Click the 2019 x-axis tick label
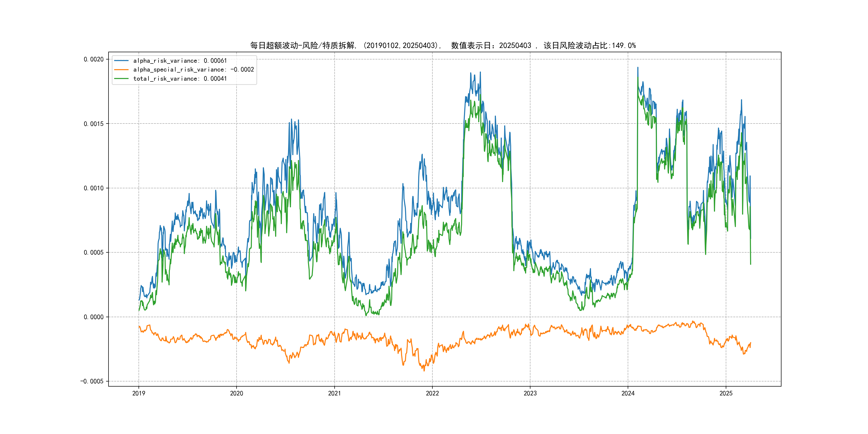Viewport: 868px width, 434px height. (x=139, y=393)
